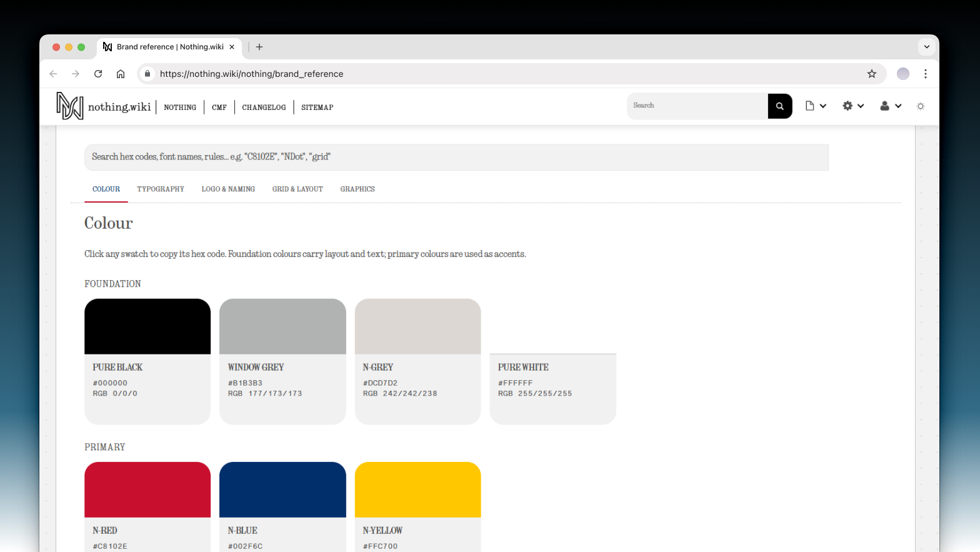This screenshot has height=552, width=980.
Task: Toggle light/dark theme sun icon
Action: [x=921, y=106]
